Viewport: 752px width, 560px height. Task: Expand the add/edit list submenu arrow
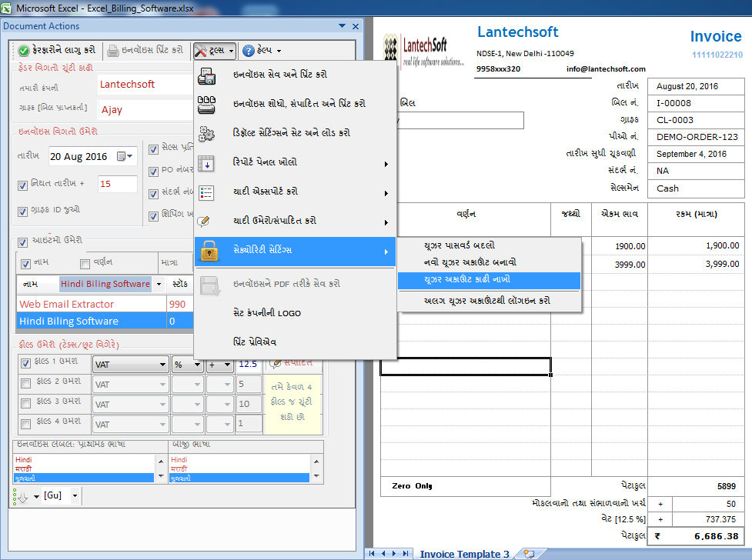tap(386, 223)
